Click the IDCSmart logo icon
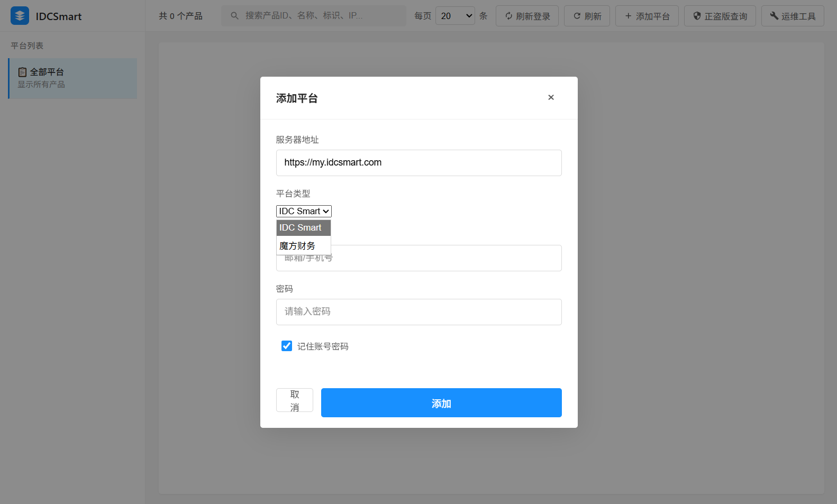Viewport: 837px width, 504px height. click(20, 16)
